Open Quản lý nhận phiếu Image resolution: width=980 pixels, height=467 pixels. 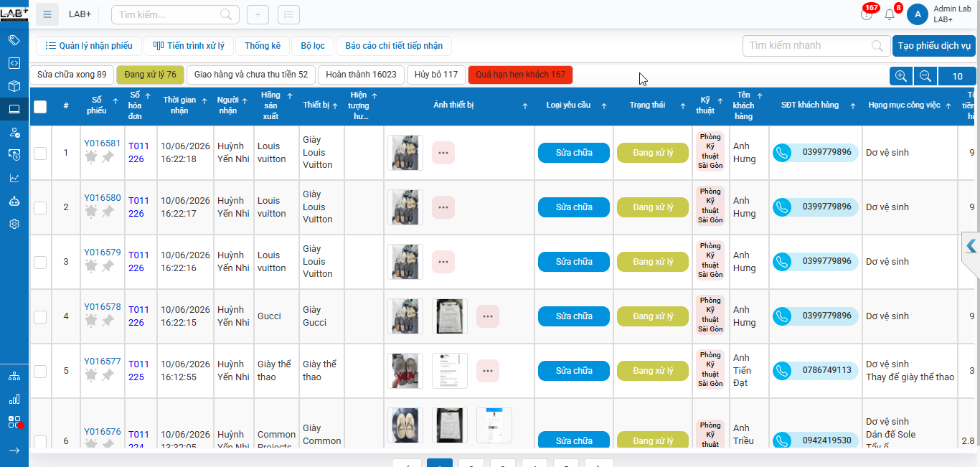tap(89, 46)
